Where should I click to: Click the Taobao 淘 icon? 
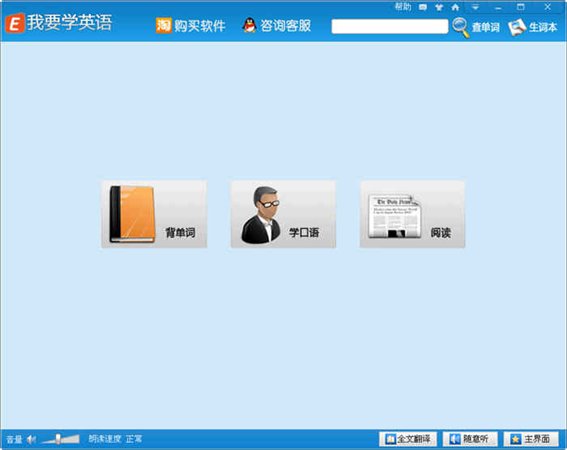click(163, 25)
